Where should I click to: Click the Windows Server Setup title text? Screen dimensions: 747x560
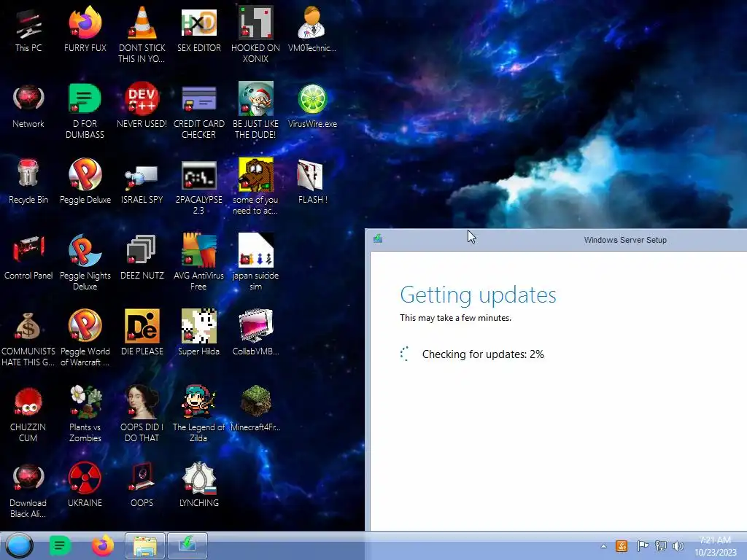625,240
